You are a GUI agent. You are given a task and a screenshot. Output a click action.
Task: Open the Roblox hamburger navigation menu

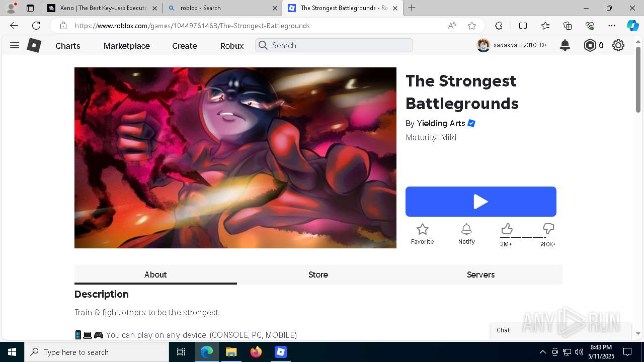(x=15, y=45)
